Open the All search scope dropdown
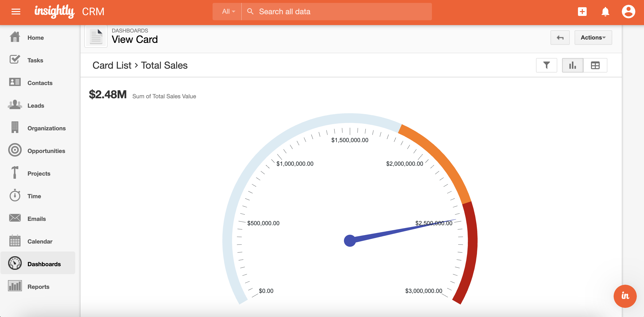The width and height of the screenshot is (644, 317). (228, 12)
